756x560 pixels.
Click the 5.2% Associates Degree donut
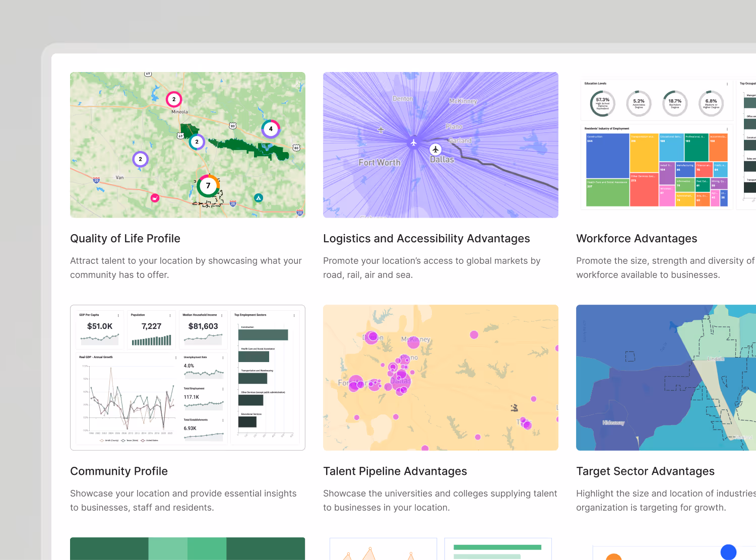click(639, 103)
